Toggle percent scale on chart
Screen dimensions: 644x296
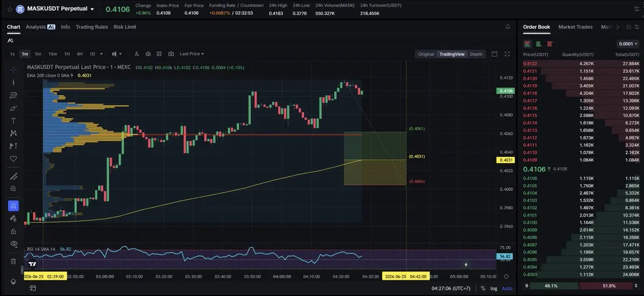[483, 288]
